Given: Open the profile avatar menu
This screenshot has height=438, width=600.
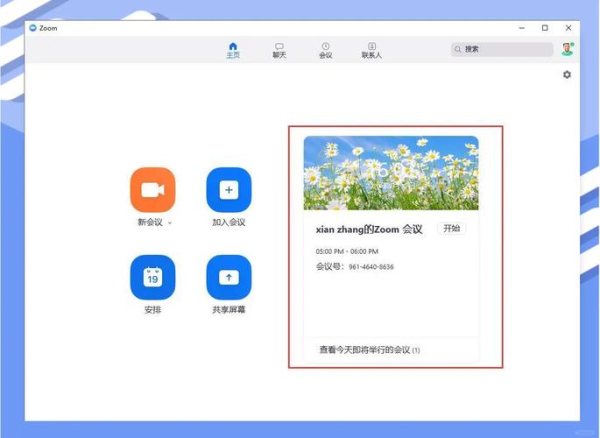Looking at the screenshot, I should click(567, 49).
